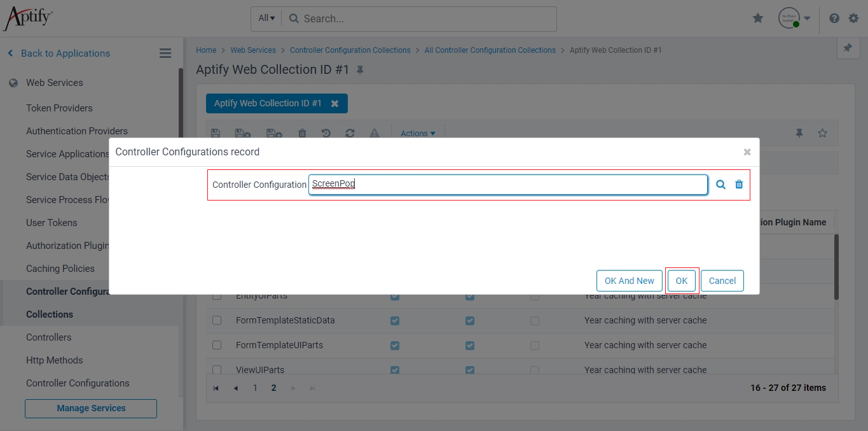This screenshot has height=431, width=868.
Task: Open Controllers in sidebar
Action: tap(49, 337)
